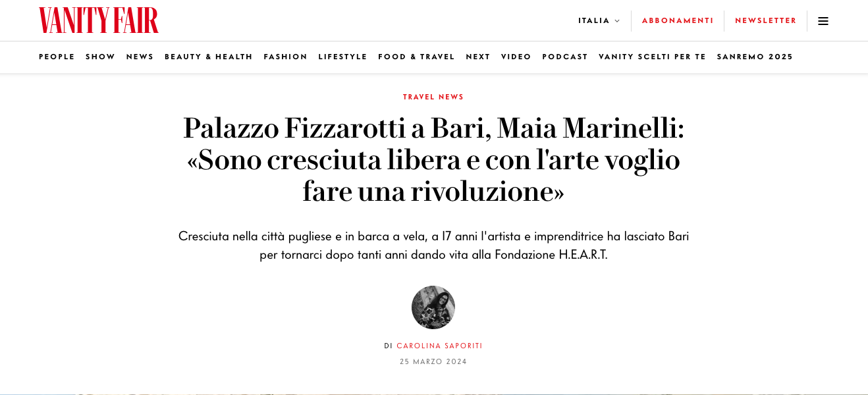Go to Sanremo 2025 section
Screen dimensions: 868x395
click(x=755, y=57)
